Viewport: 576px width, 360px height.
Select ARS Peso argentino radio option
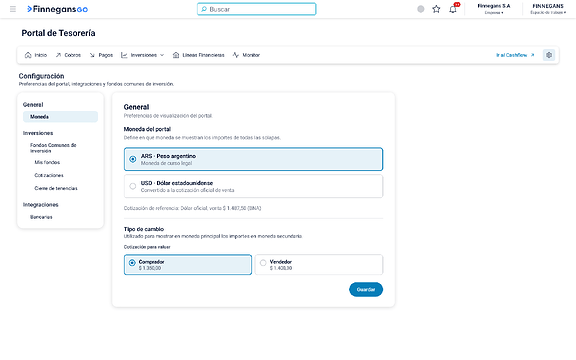253,159
